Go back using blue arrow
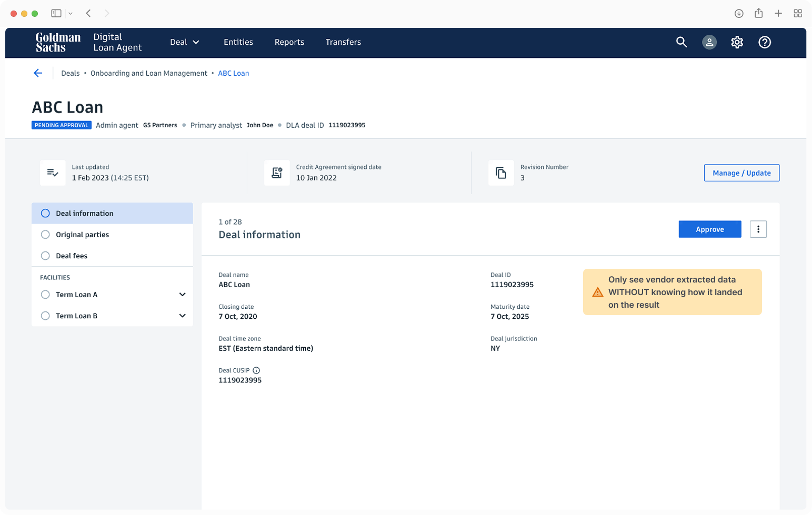 [x=38, y=73]
